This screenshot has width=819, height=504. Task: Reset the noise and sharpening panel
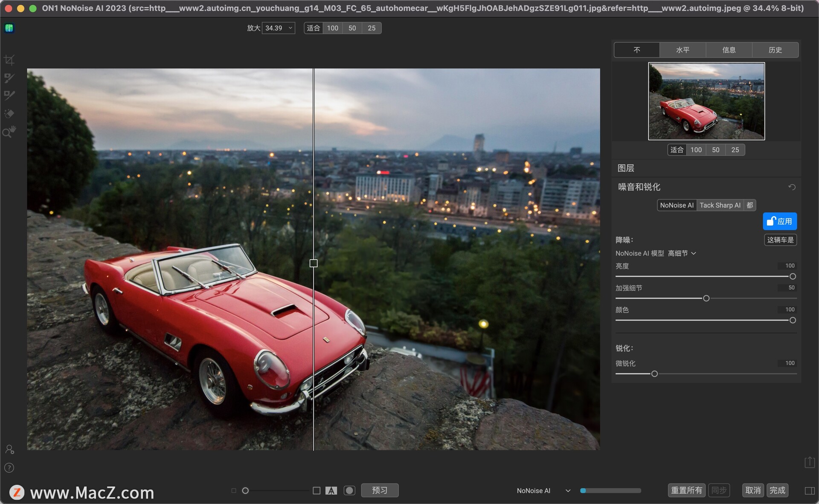click(x=792, y=187)
